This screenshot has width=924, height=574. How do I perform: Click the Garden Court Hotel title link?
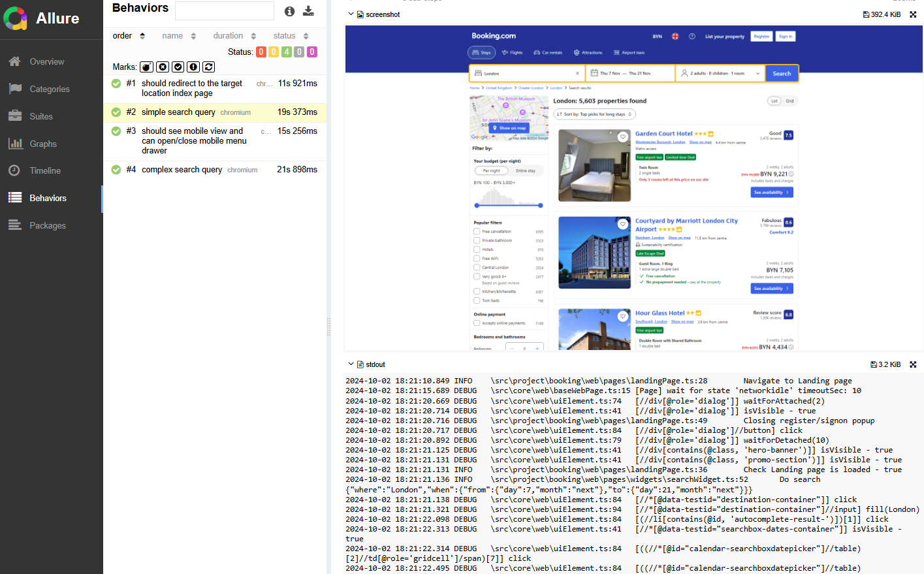click(664, 134)
